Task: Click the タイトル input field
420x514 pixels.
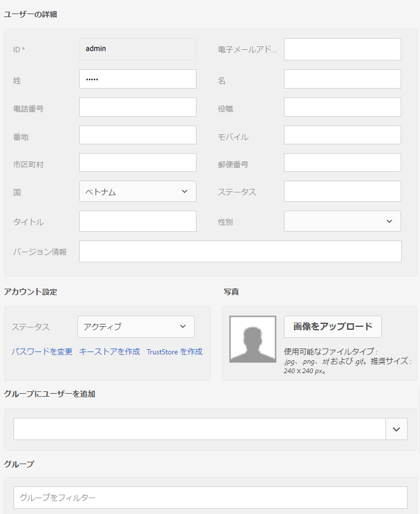Action: click(137, 221)
